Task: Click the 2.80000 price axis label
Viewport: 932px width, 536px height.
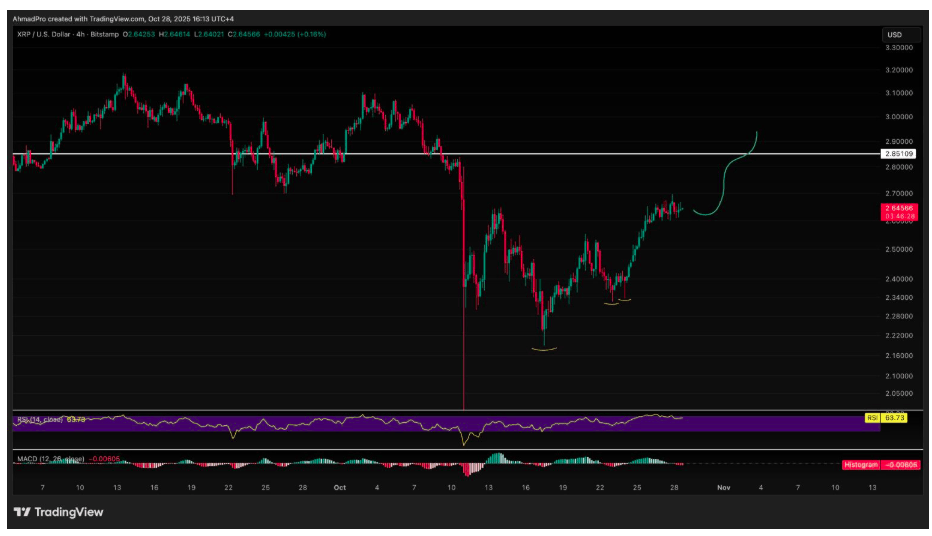Action: tap(899, 167)
